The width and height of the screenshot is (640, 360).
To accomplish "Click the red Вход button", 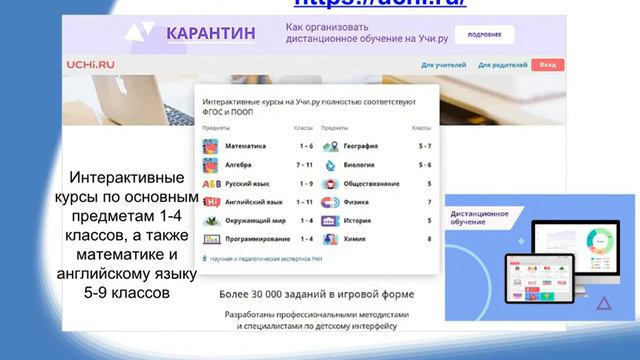I will [x=548, y=65].
